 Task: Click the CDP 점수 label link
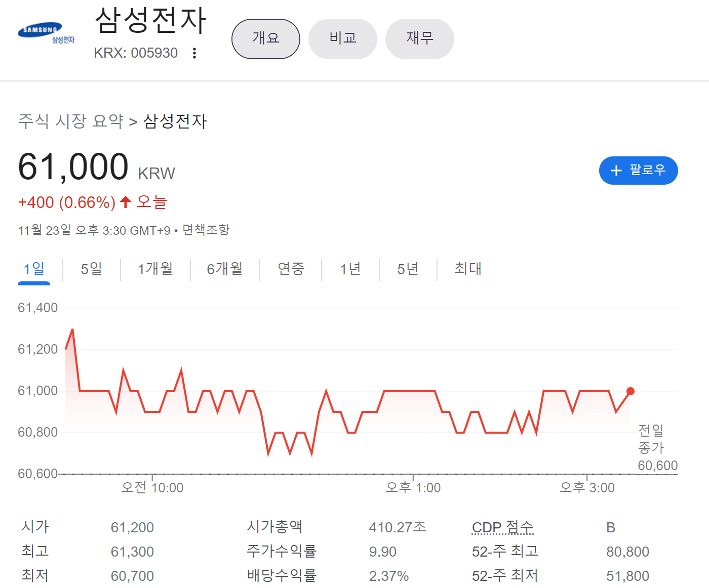503,527
